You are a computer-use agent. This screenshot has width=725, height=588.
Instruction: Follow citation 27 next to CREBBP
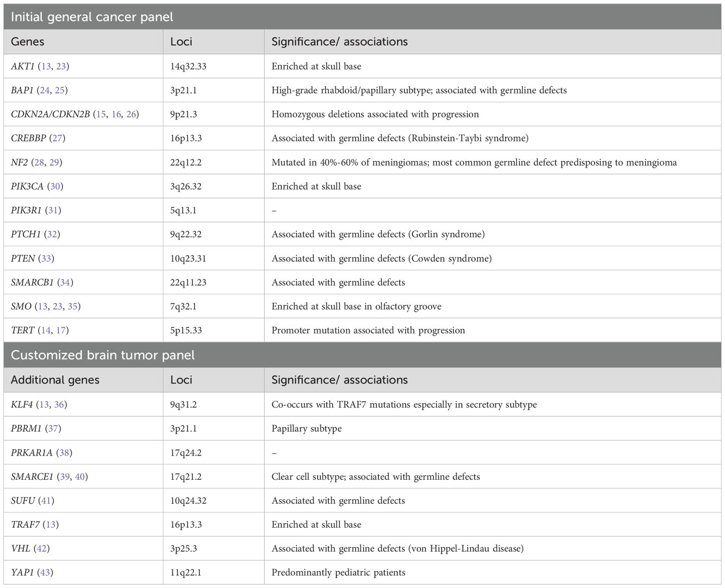coord(58,138)
